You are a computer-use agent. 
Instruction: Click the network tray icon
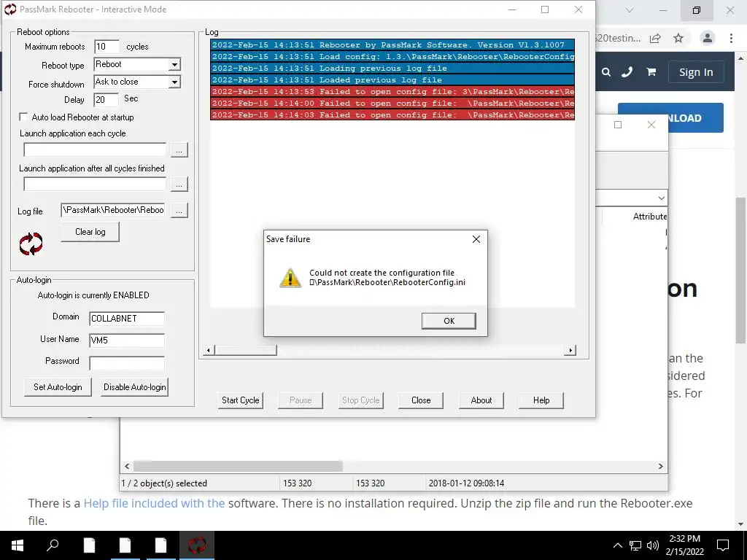tap(635, 545)
